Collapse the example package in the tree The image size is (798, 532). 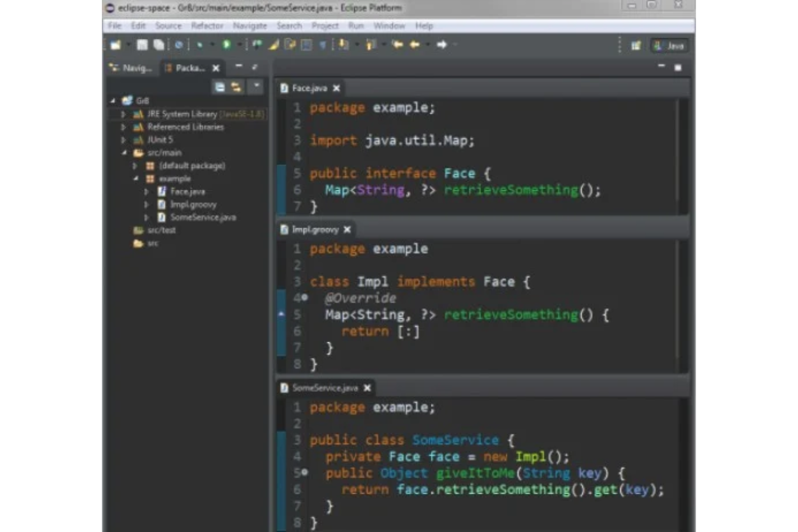pos(136,178)
